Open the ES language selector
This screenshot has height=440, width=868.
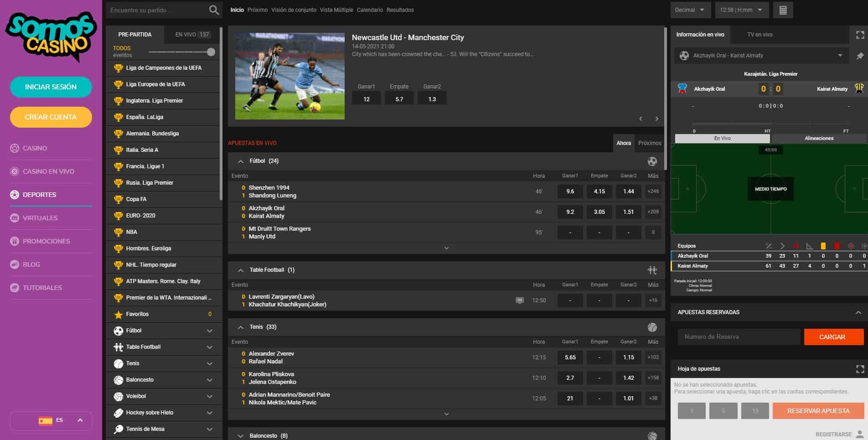tap(51, 420)
